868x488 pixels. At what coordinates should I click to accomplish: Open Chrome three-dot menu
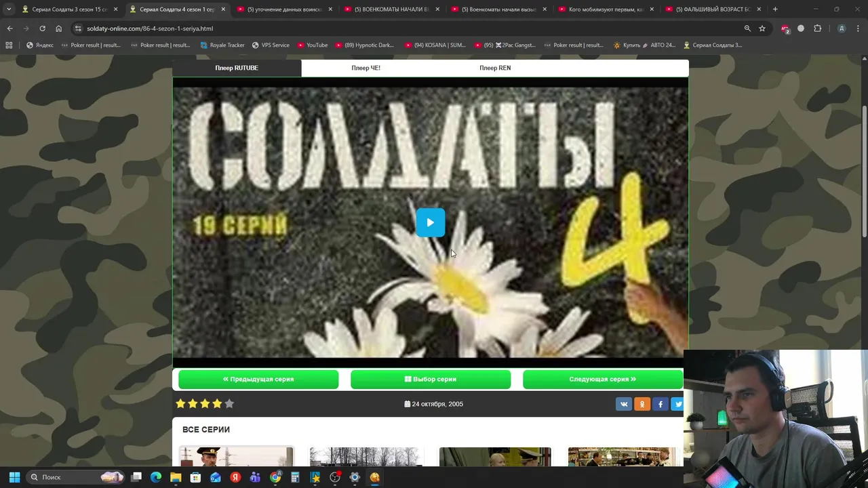pos(859,28)
